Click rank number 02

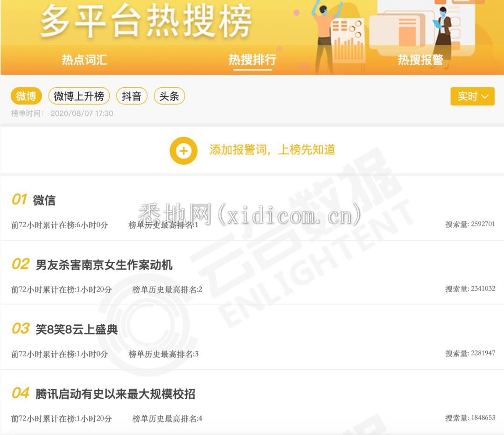pos(21,264)
